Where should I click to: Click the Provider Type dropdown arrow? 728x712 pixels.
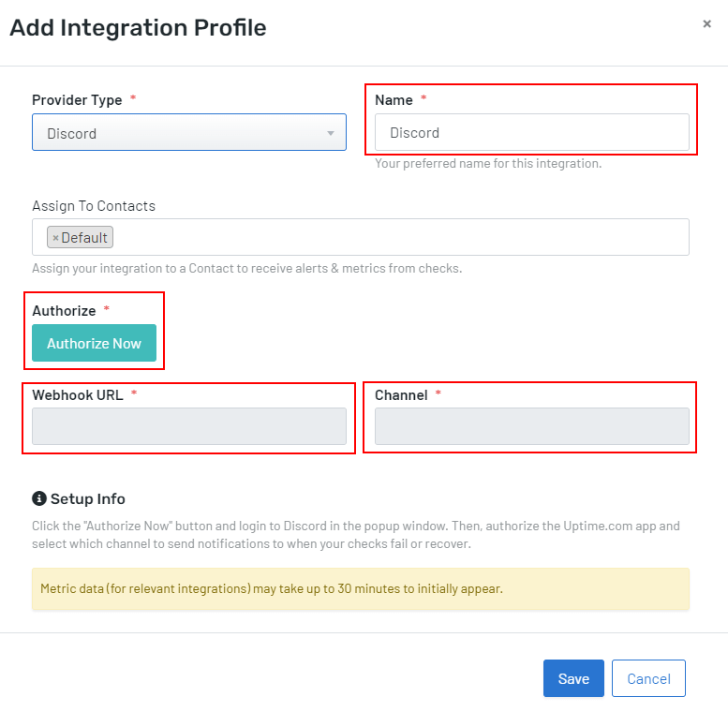click(x=330, y=133)
